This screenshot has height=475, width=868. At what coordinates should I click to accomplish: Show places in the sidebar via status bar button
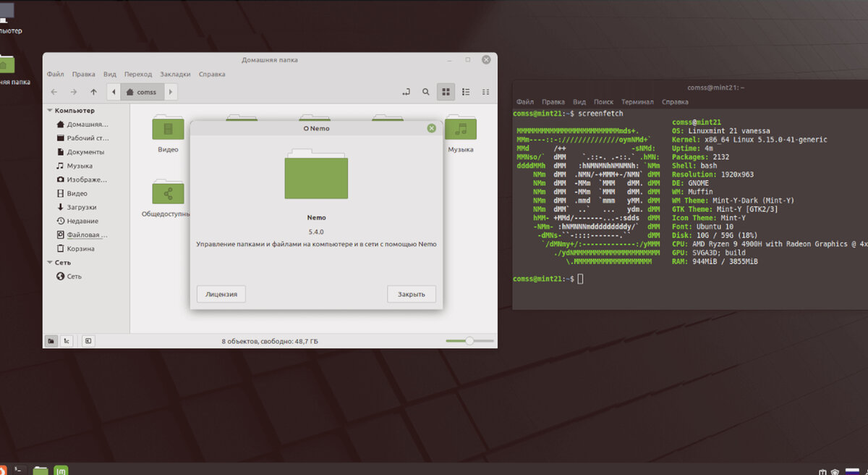tap(51, 340)
